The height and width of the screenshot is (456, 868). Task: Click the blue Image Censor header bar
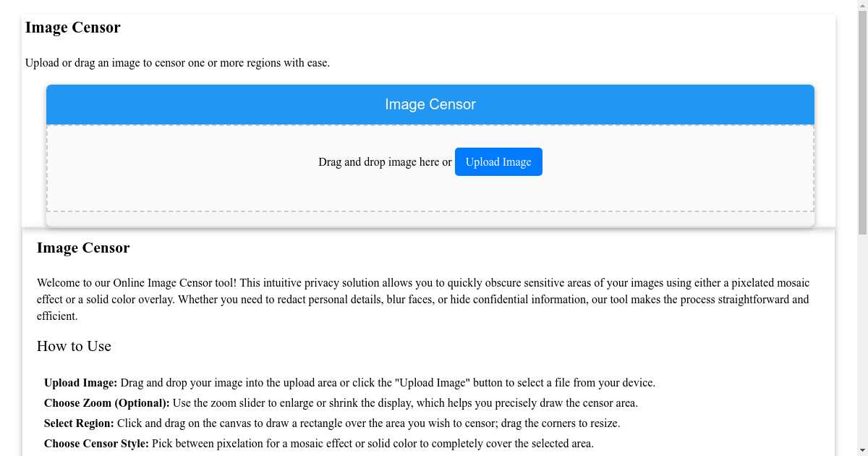tap(430, 104)
